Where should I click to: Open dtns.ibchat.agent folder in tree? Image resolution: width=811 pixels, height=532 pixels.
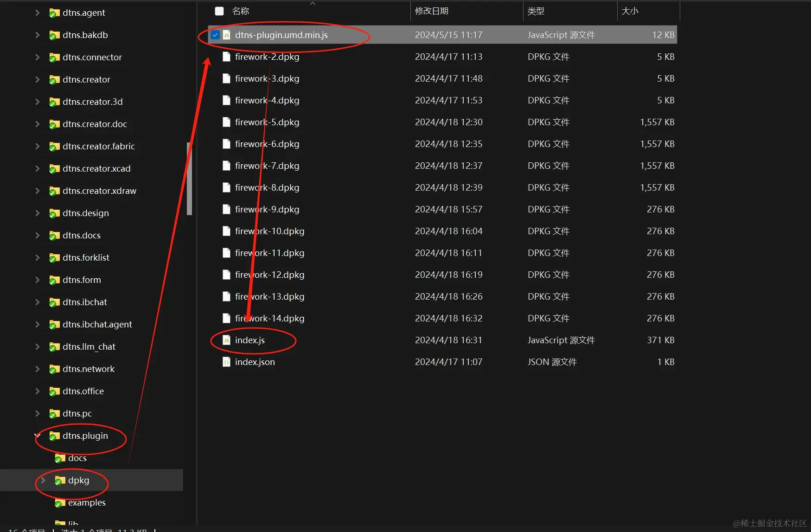(97, 325)
